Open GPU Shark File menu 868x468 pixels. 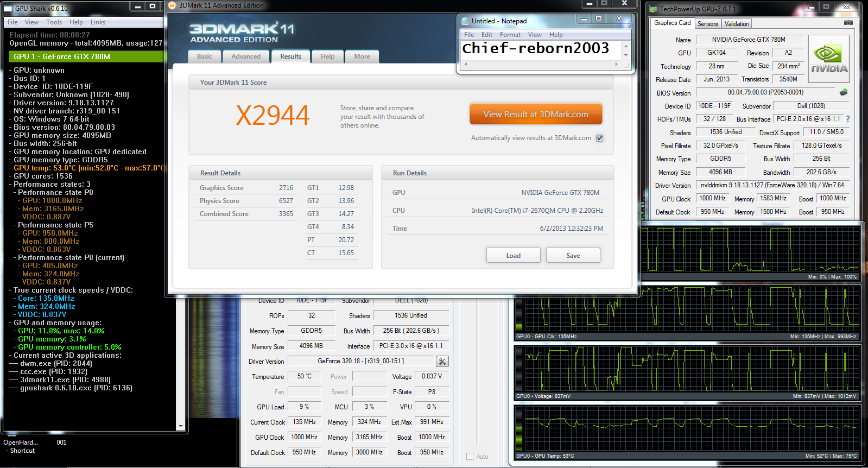[12, 22]
